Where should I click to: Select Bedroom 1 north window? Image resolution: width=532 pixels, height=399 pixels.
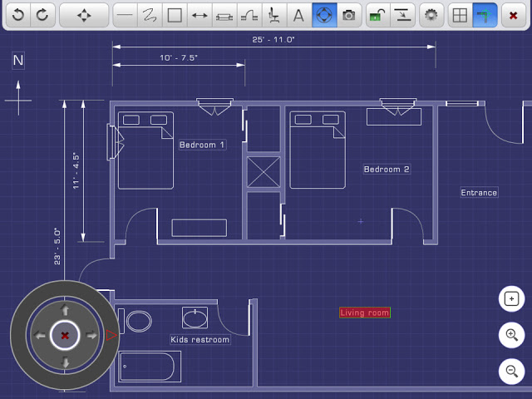[x=214, y=106]
